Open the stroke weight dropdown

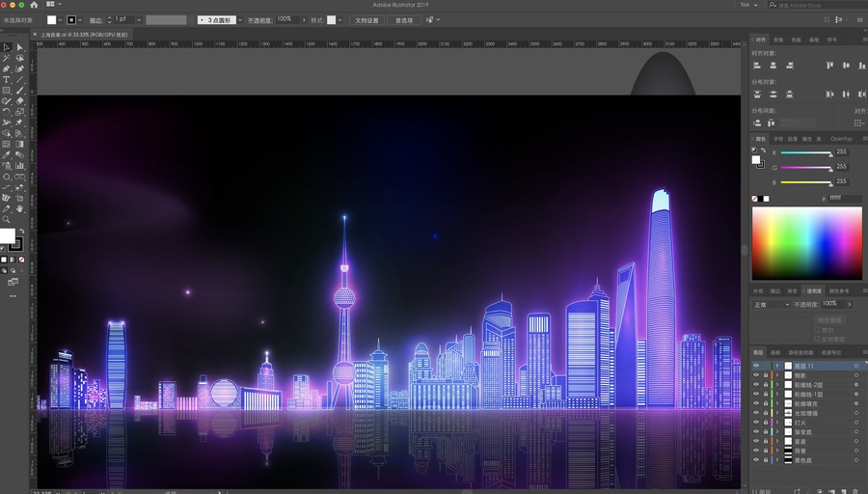tap(139, 20)
